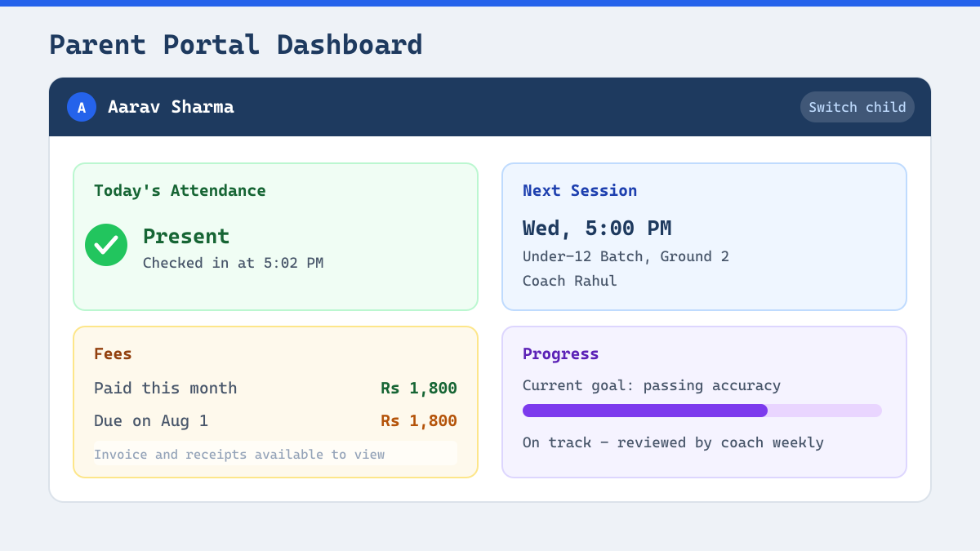
Task: Click the Switch child button
Action: point(857,107)
